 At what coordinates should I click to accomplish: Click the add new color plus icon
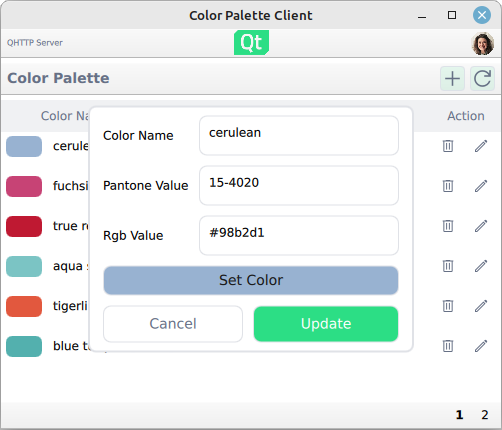click(x=452, y=79)
